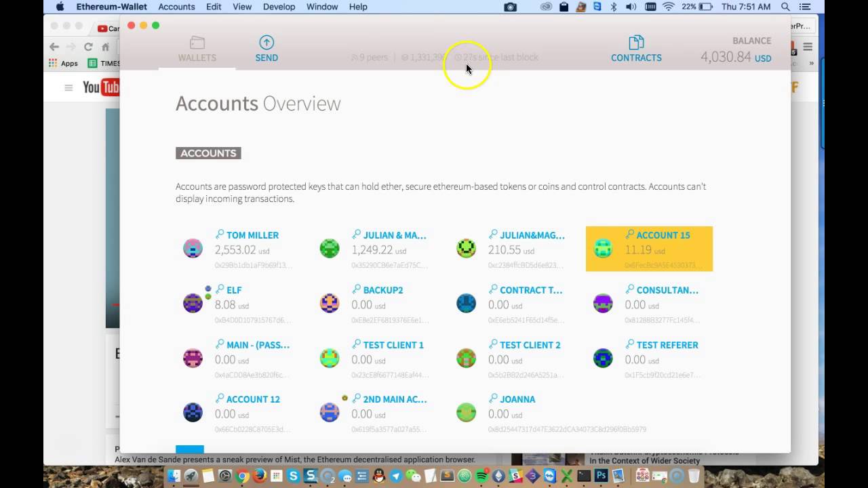Open Notification Center icon
The height and width of the screenshot is (488, 868).
(x=806, y=7)
